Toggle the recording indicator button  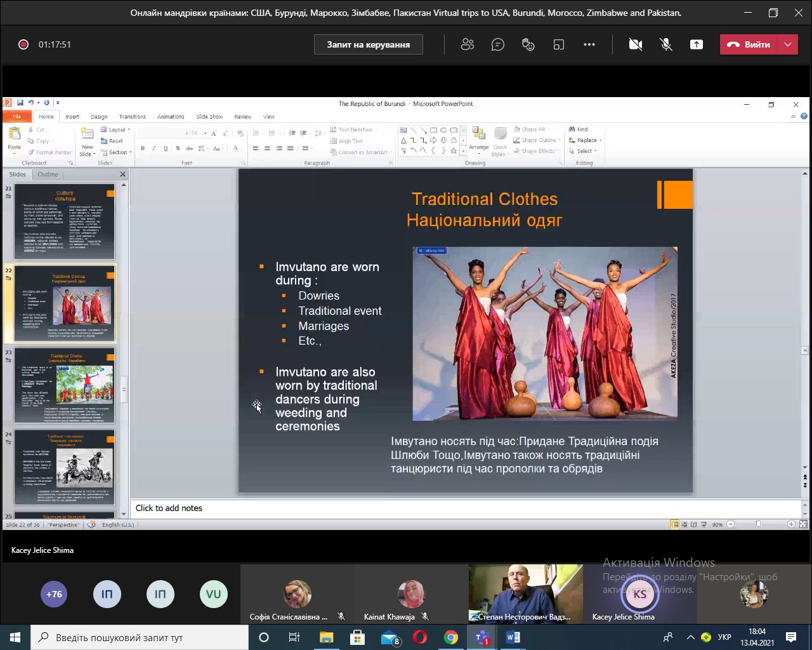coord(23,44)
